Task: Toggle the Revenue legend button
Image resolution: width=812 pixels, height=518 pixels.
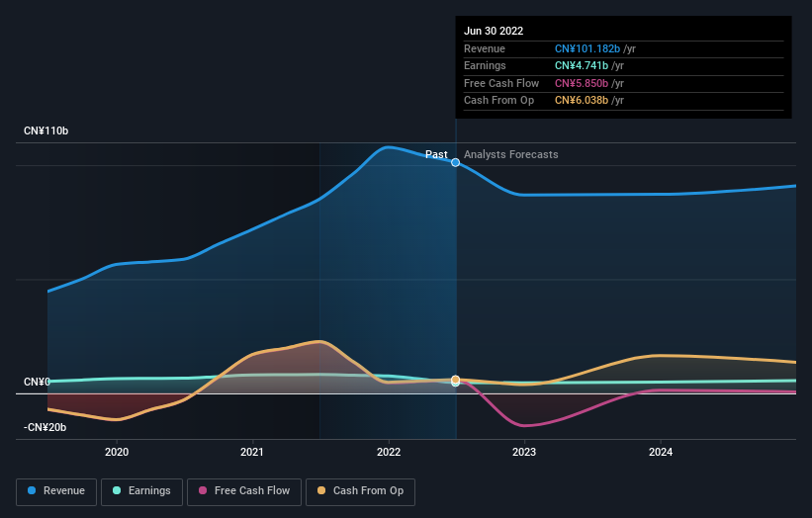Action: (x=56, y=491)
